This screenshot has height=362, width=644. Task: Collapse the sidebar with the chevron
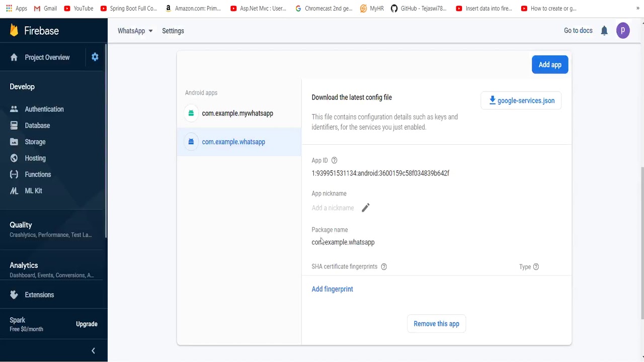[x=93, y=350]
